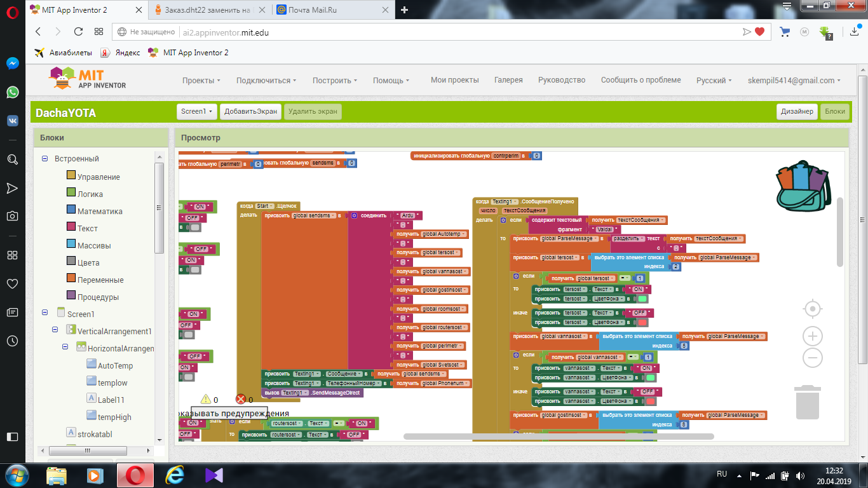Click Сообщить о проблеме link

[x=641, y=80]
